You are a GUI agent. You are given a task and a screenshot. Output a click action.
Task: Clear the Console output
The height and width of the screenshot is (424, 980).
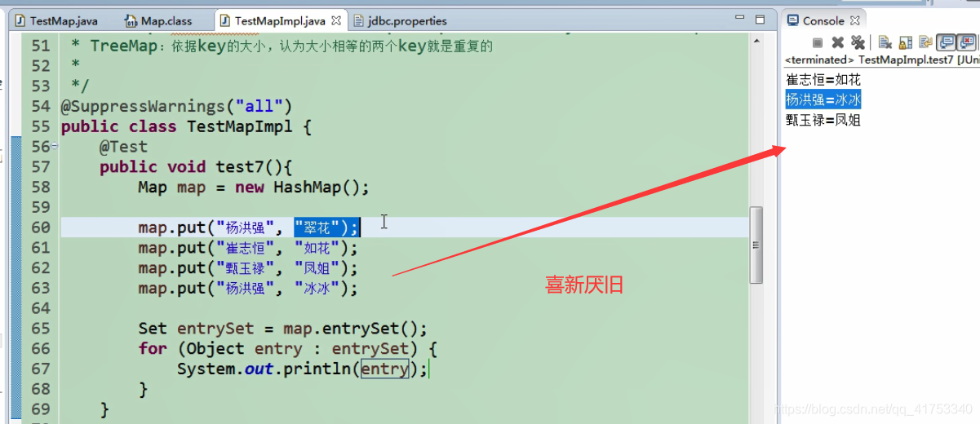click(x=885, y=42)
